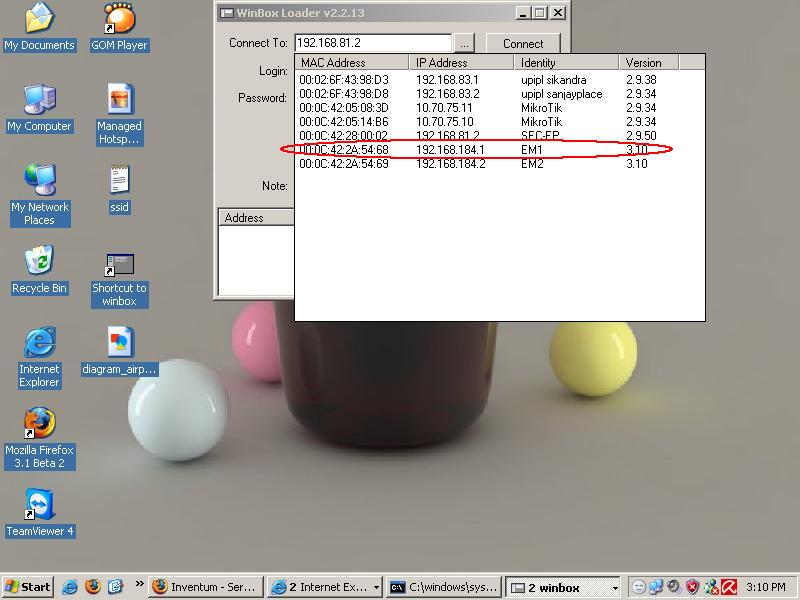Select Shortcut to winbox icon

click(x=119, y=280)
